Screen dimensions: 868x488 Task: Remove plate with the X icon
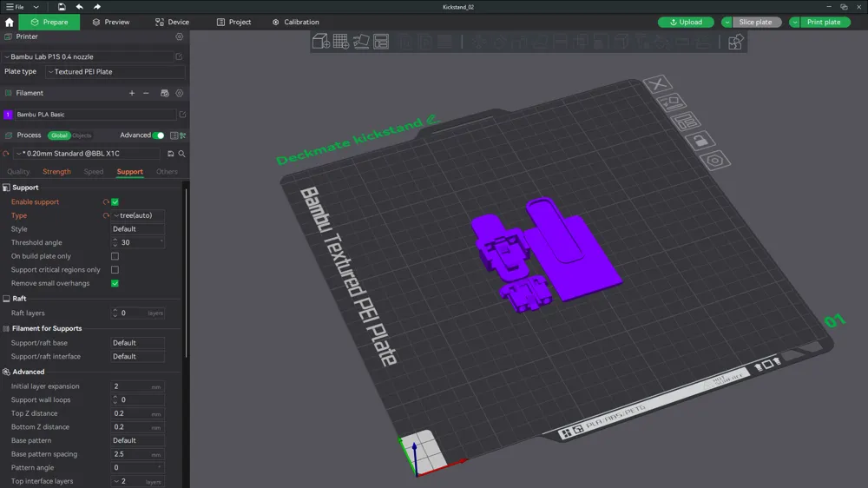point(658,84)
